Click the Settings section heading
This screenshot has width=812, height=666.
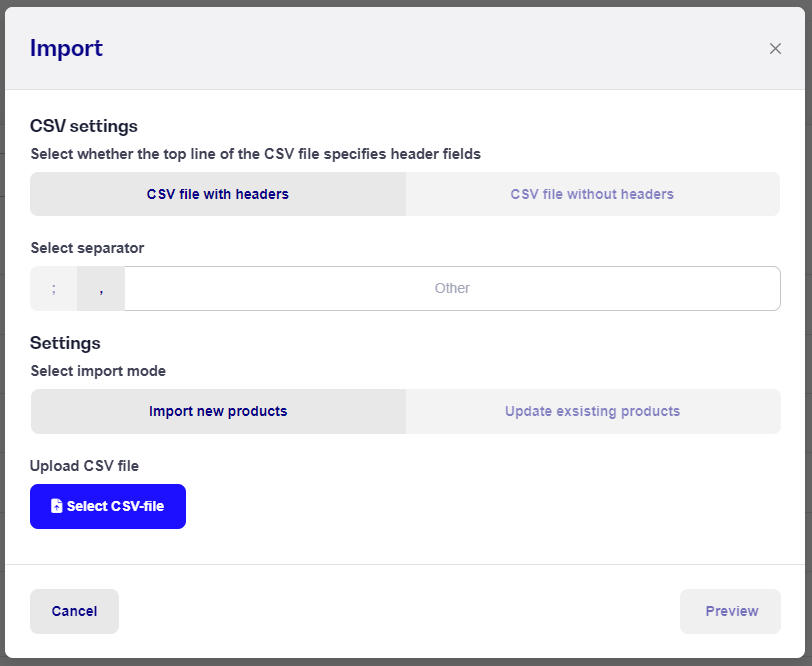[x=65, y=343]
